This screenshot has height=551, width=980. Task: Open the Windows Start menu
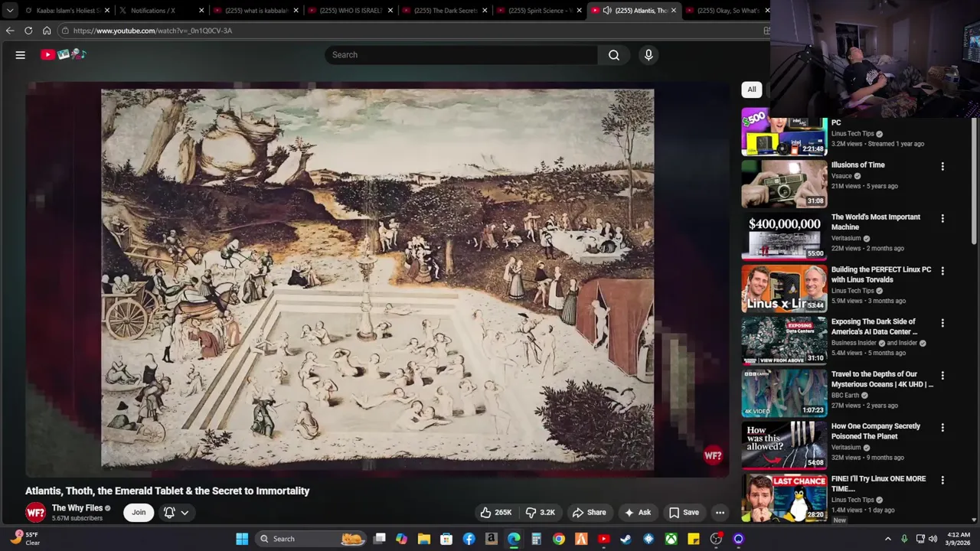[x=242, y=539]
